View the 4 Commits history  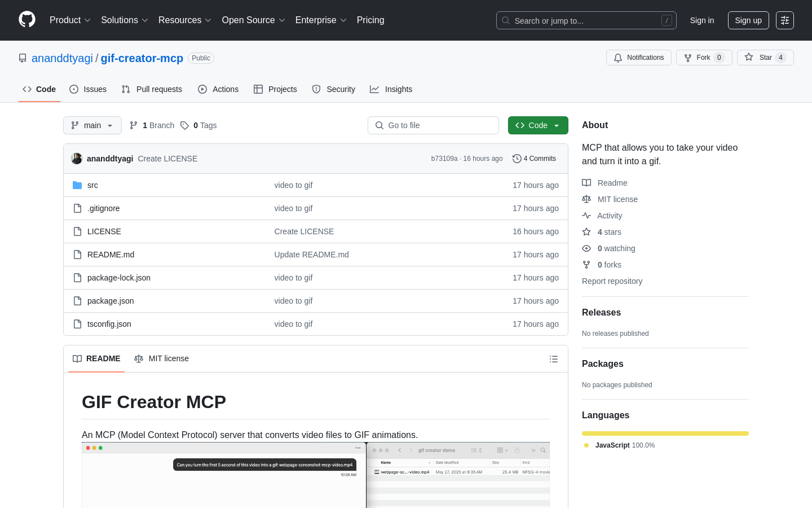pos(534,159)
